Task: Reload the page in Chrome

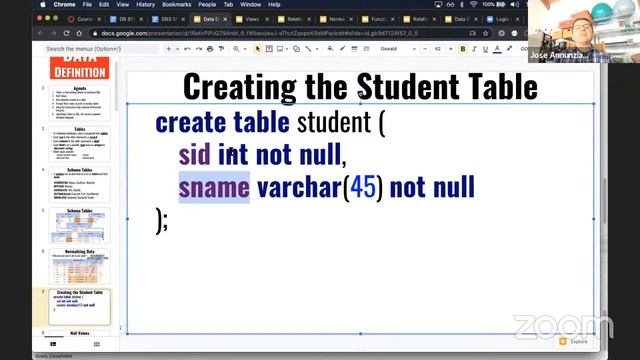Action: click(x=67, y=33)
